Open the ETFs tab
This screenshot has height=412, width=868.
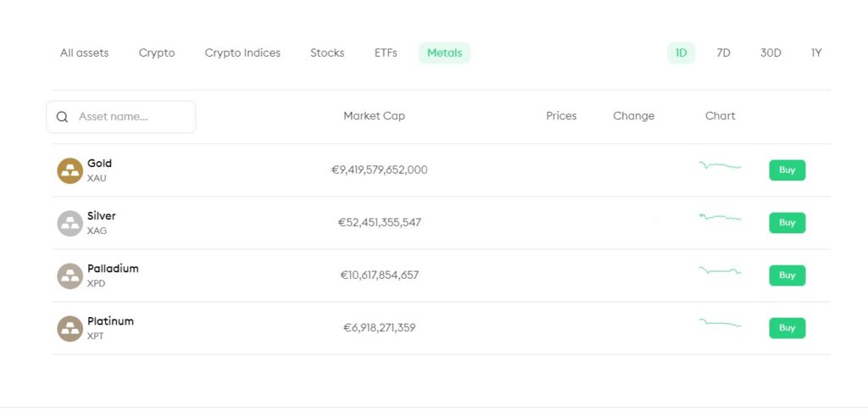pos(386,53)
